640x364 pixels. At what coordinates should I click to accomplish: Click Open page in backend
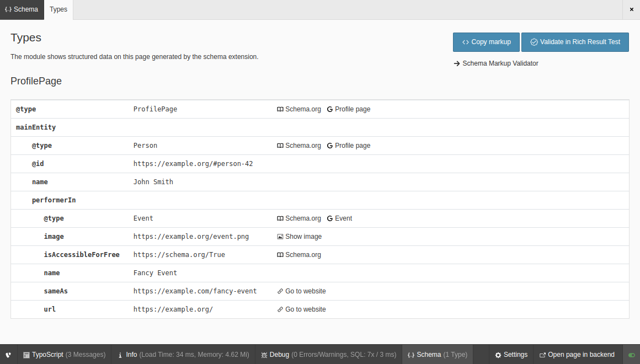[577, 354]
